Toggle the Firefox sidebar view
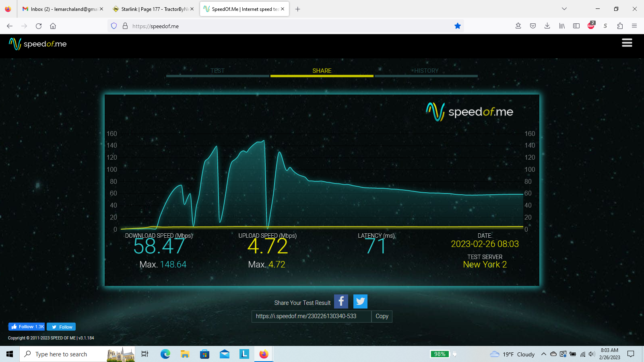Image resolution: width=644 pixels, height=362 pixels. 576,26
